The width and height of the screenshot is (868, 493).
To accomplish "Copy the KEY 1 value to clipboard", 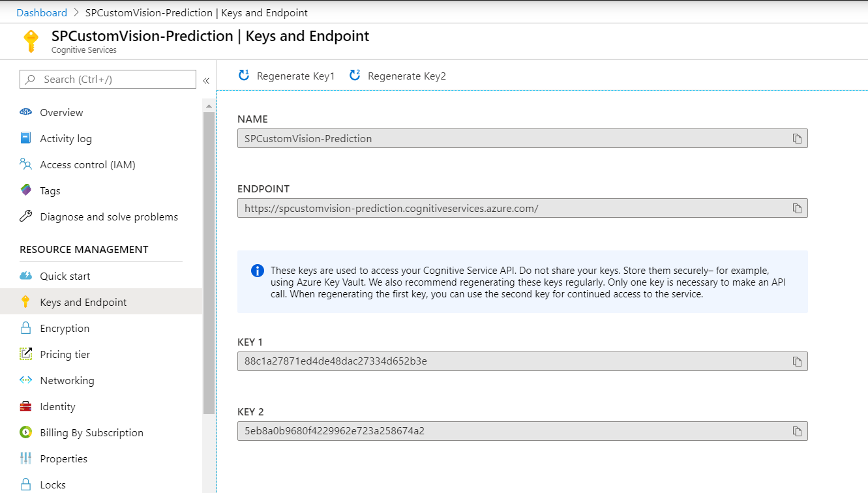I will (797, 361).
